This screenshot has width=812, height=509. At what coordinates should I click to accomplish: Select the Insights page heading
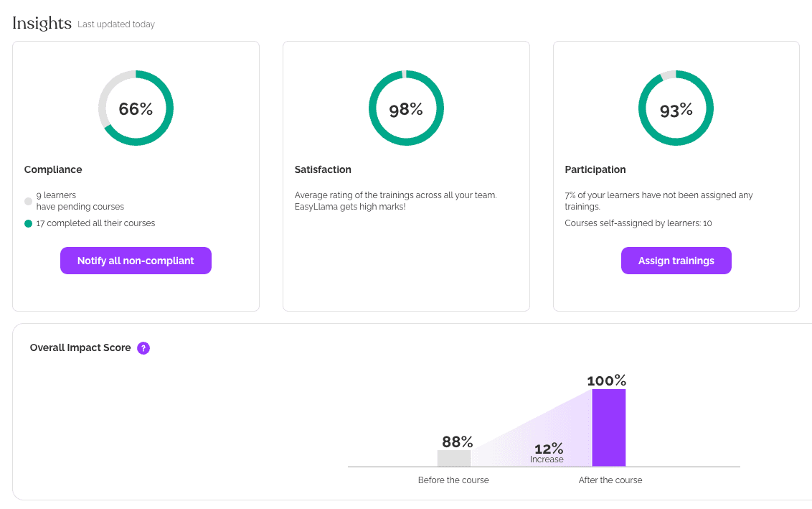41,22
